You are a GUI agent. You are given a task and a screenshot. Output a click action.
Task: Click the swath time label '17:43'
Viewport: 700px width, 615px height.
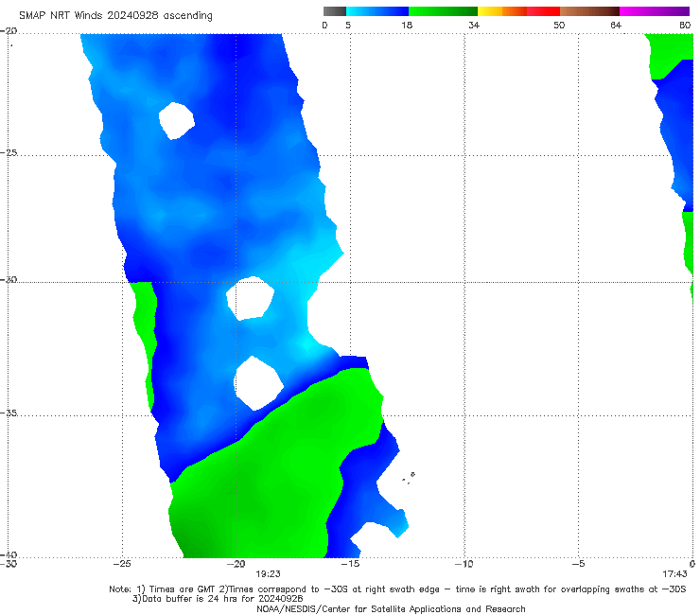[674, 574]
